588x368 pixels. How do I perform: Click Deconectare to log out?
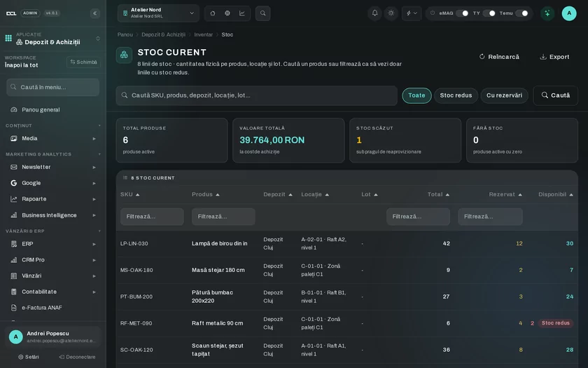click(77, 357)
